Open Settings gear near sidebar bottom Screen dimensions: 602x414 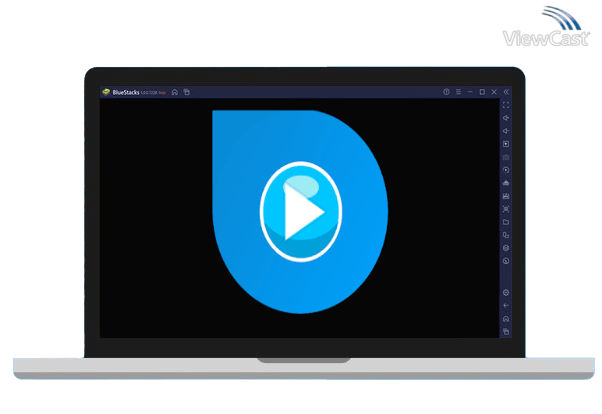tap(506, 293)
